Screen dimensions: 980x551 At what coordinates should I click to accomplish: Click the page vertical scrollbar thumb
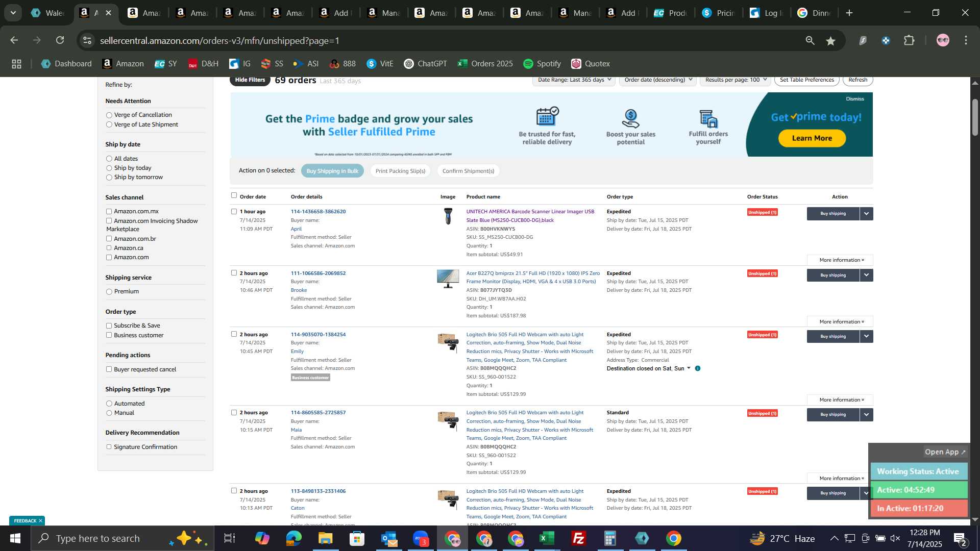pyautogui.click(x=975, y=117)
